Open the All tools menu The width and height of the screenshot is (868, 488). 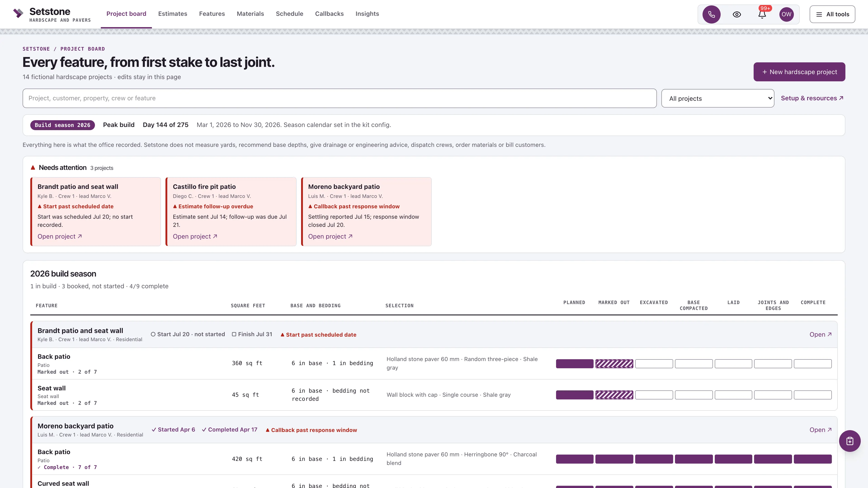[x=832, y=14]
